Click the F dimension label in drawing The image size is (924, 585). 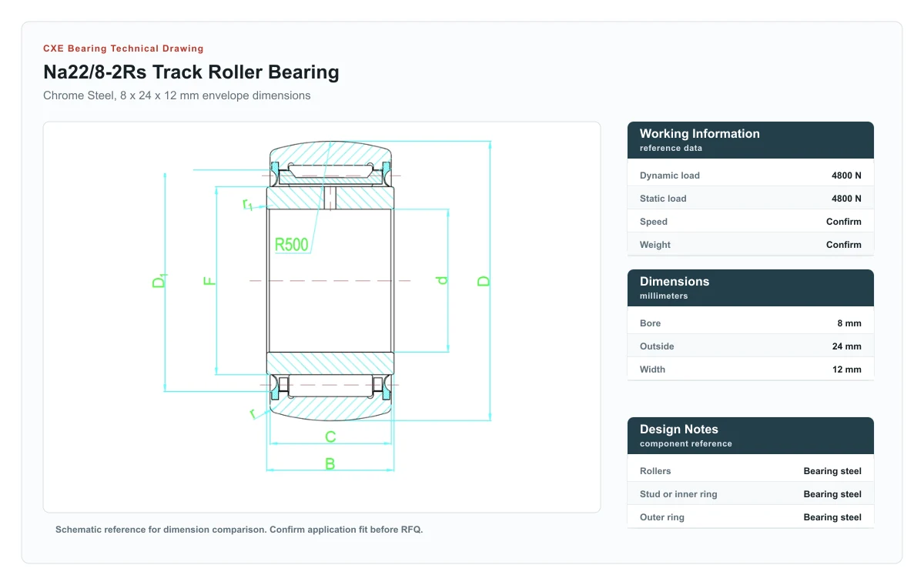[x=209, y=281]
